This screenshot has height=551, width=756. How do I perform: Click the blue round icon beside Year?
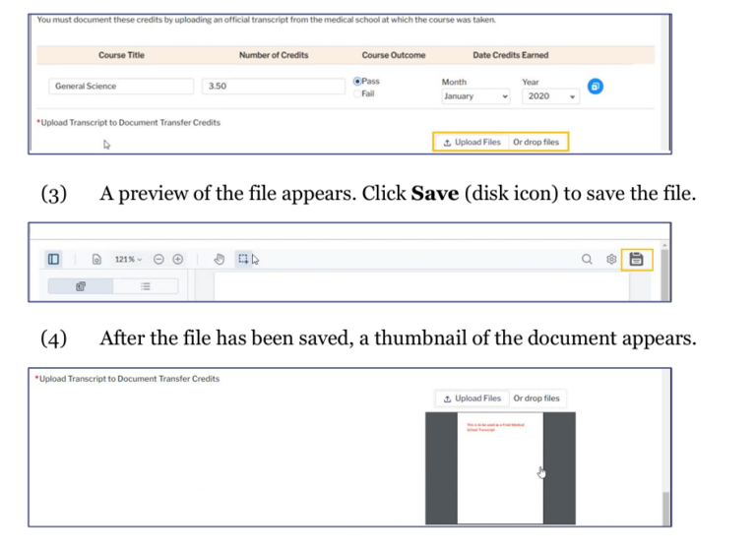(x=596, y=87)
